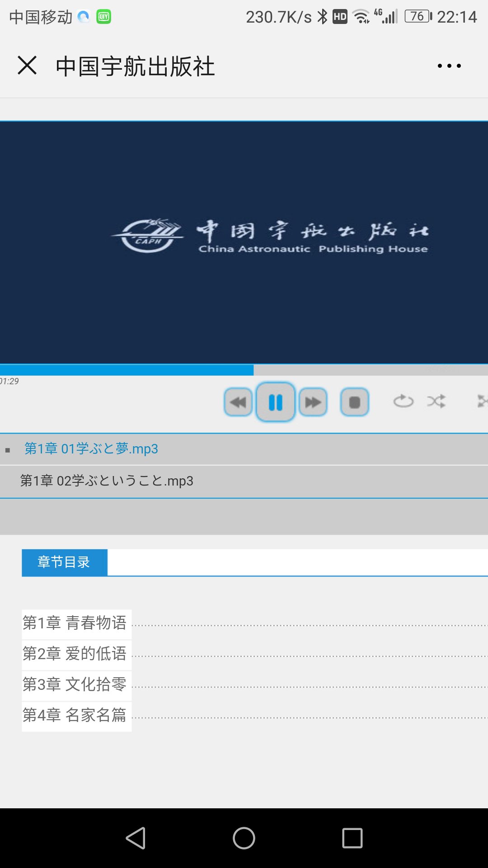Seek within the blue audio progress bar

tap(244, 370)
